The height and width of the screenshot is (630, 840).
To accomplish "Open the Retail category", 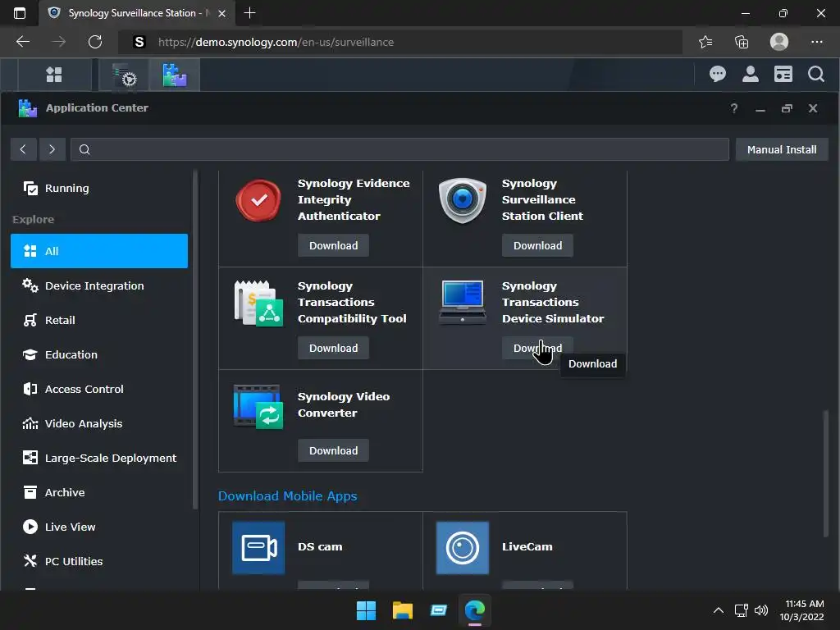I will point(99,320).
